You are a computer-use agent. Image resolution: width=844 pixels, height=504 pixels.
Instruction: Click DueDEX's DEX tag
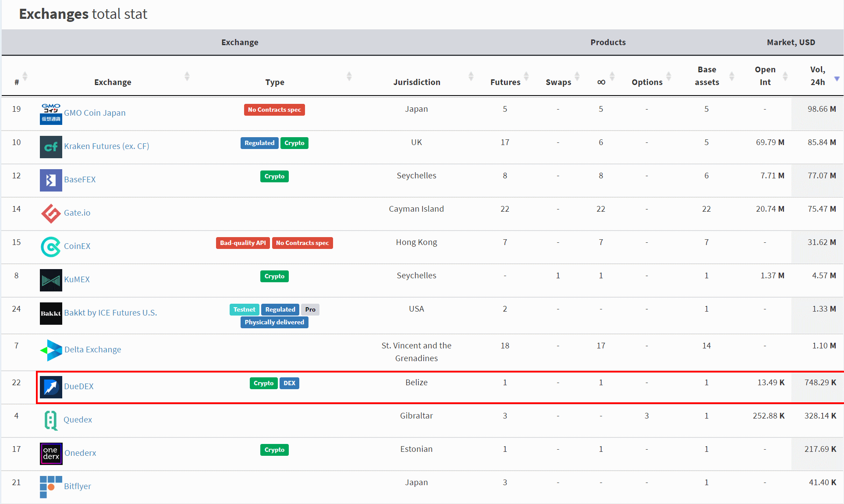coord(289,383)
